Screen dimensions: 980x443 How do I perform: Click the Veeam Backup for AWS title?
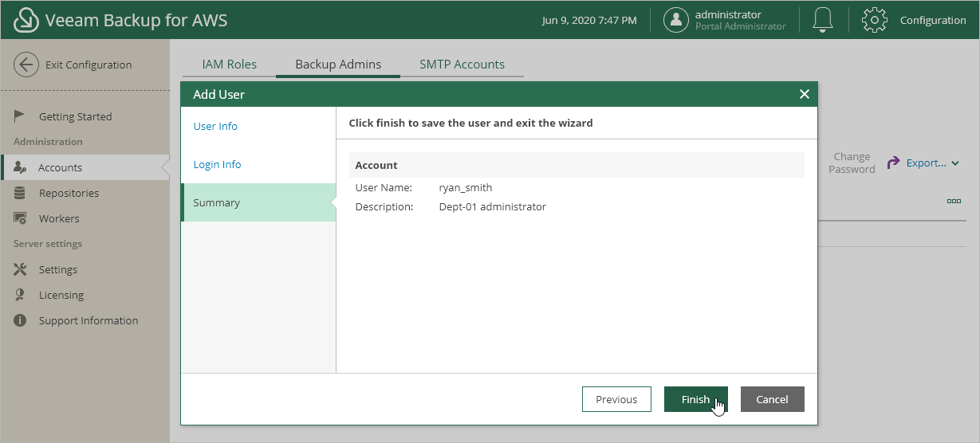(x=136, y=20)
